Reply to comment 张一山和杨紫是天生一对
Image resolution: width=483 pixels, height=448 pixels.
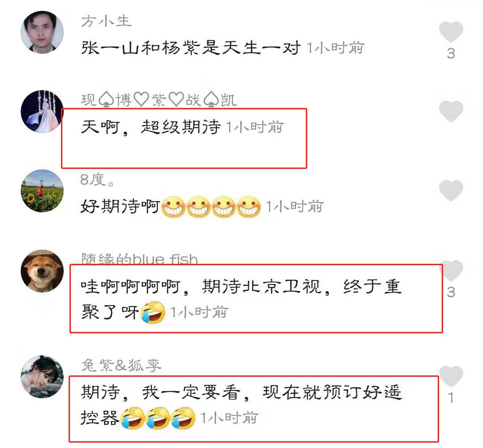(x=191, y=48)
